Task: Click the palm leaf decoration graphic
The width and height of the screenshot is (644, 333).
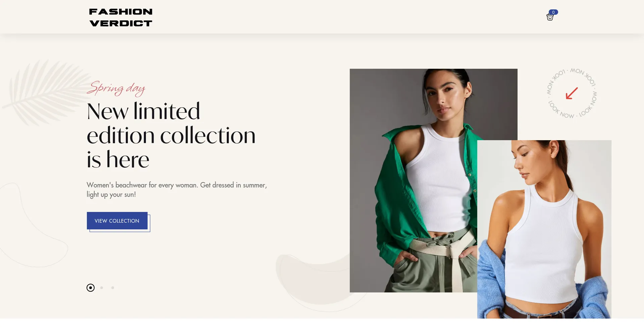Action: click(x=44, y=92)
